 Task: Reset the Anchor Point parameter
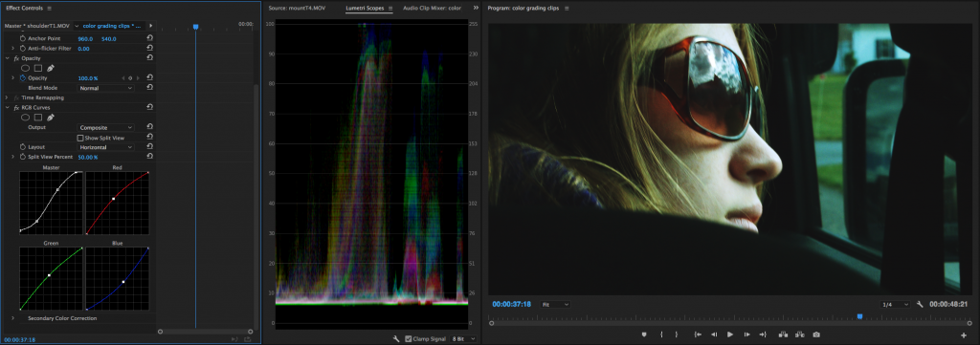click(150, 38)
